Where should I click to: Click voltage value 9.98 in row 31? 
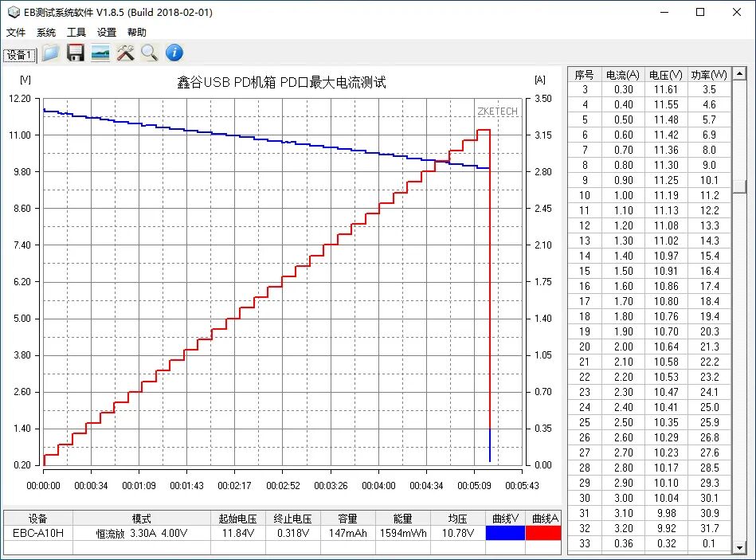[666, 513]
